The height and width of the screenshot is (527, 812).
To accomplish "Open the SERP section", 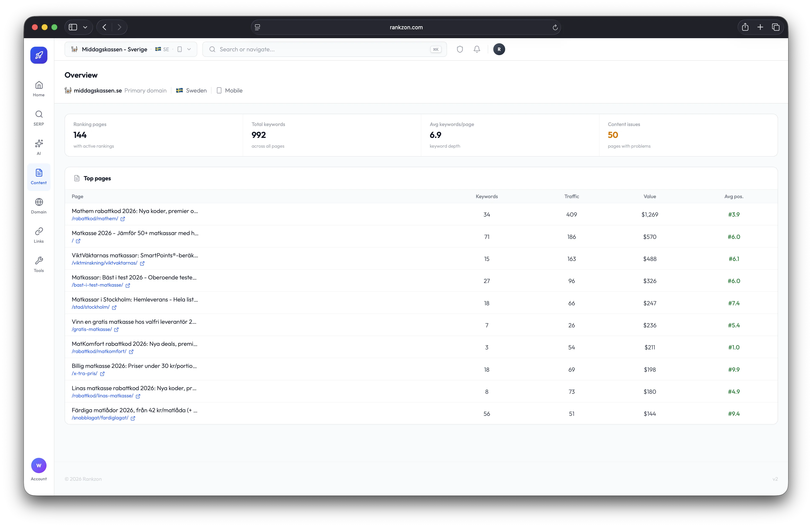I will pos(39,118).
